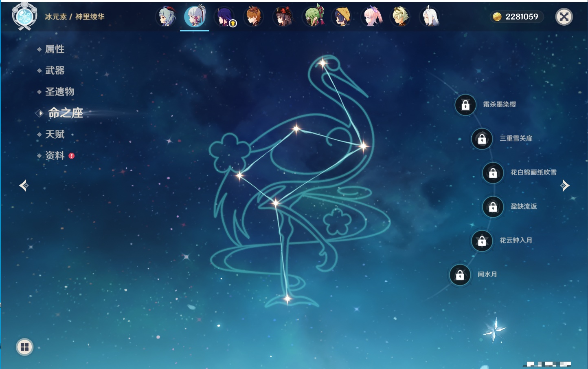Open the constellation label 间水月
This screenshot has width=588, height=369.
(487, 274)
